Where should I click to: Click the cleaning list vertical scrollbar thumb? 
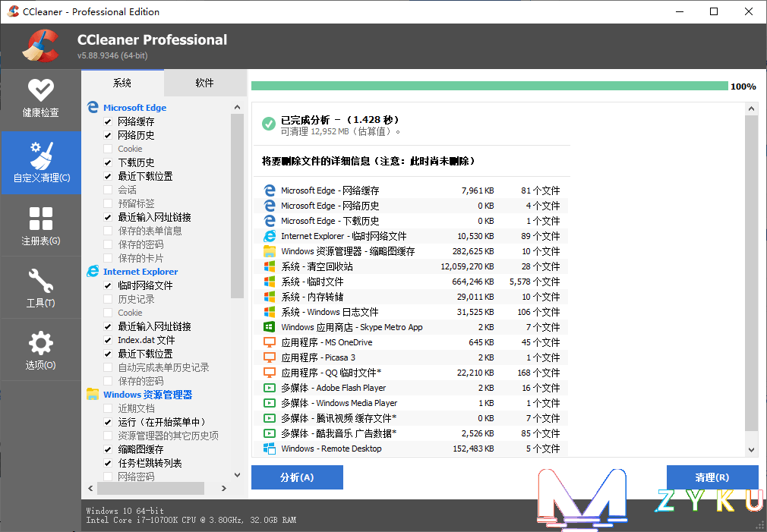pyautogui.click(x=237, y=206)
